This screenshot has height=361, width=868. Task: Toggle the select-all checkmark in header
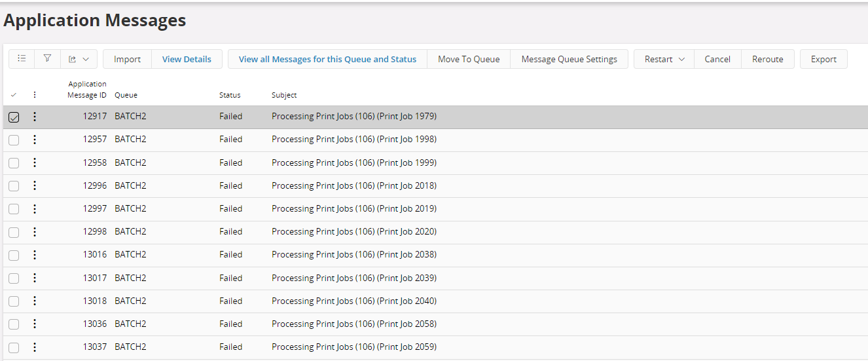(14, 95)
